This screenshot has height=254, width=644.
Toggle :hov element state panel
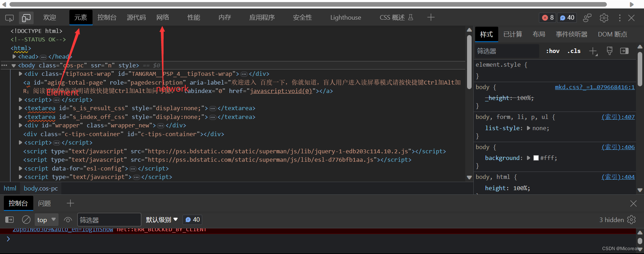coord(553,51)
